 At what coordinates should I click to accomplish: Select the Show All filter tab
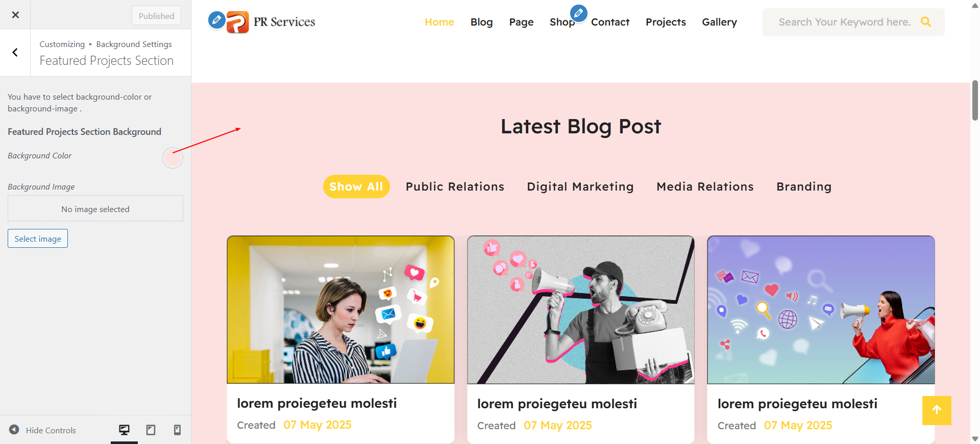[x=356, y=186]
